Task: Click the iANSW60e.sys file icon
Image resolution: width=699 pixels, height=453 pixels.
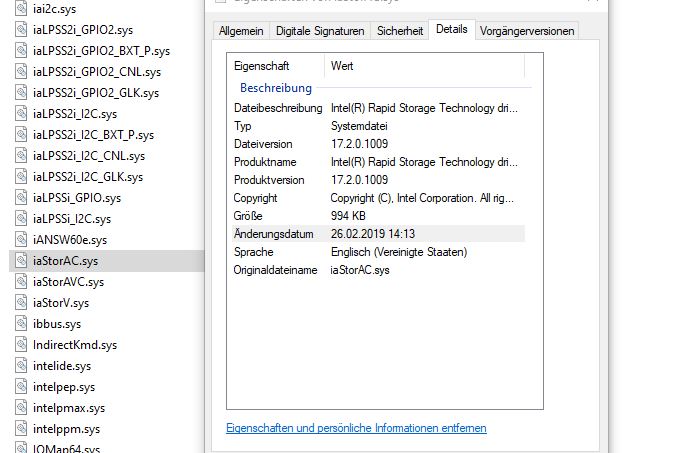Action: [x=21, y=239]
